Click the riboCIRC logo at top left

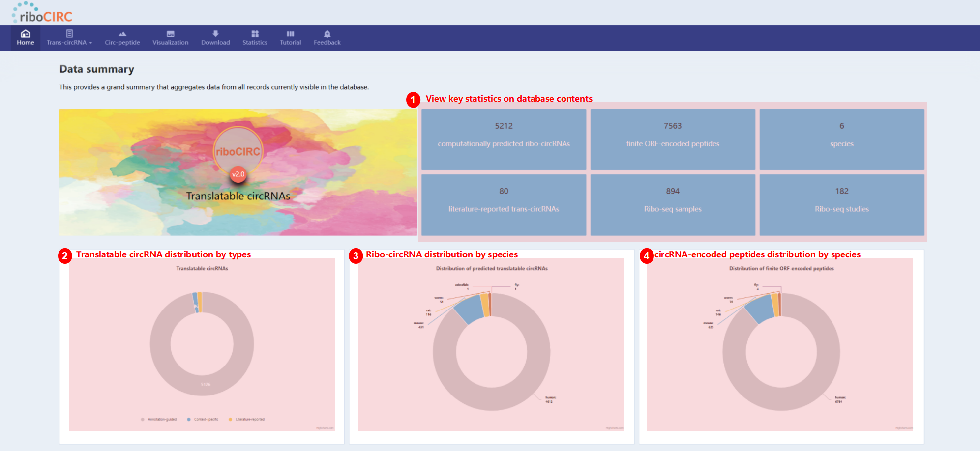42,13
